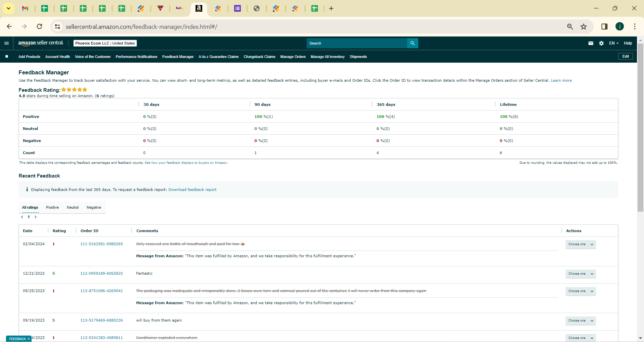Viewport: 644px width, 342px height.
Task: Expand Choose one for order 112-0959189-6065820
Action: [580, 274]
